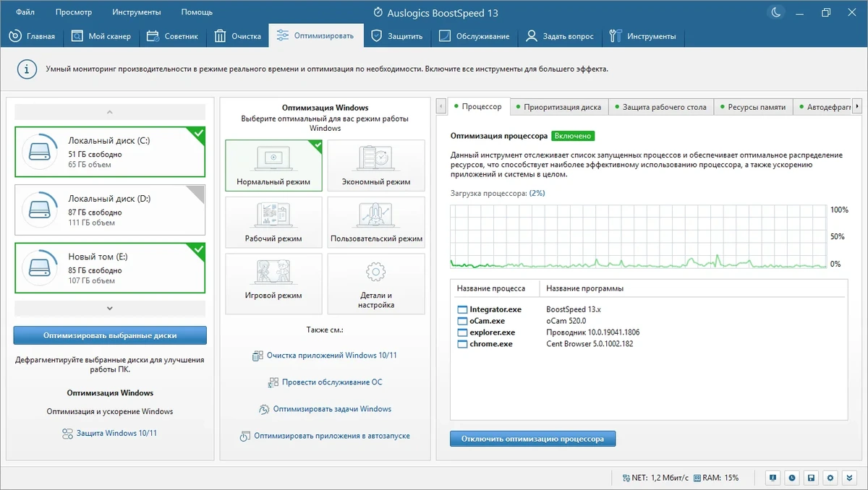Open the Защита Windows 10/11 link

110,433
